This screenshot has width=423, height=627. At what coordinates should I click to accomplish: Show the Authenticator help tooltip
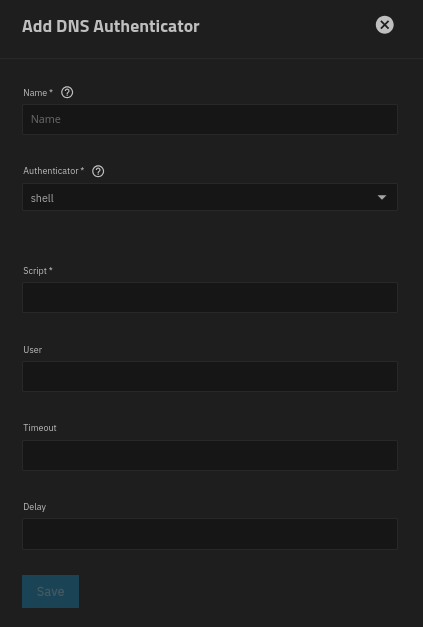click(x=98, y=171)
